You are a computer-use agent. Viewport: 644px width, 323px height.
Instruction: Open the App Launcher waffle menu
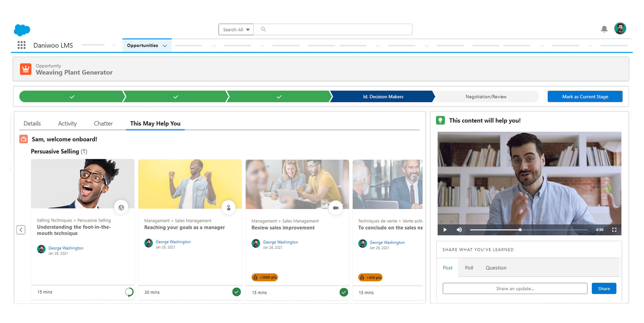(x=21, y=45)
